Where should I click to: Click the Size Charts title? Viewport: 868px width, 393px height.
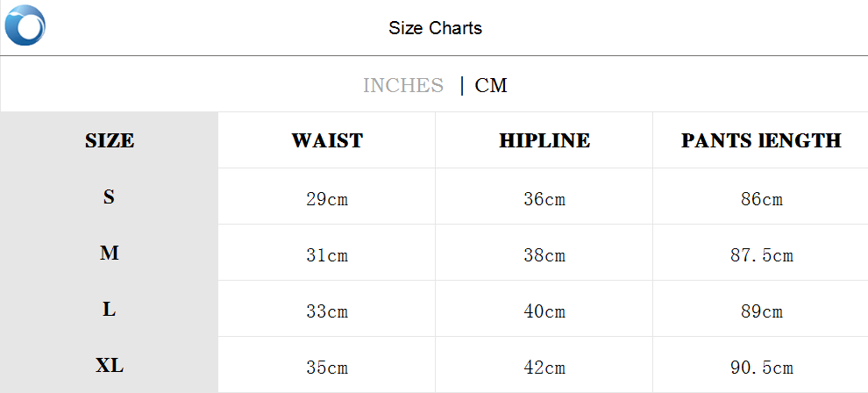[x=435, y=28]
